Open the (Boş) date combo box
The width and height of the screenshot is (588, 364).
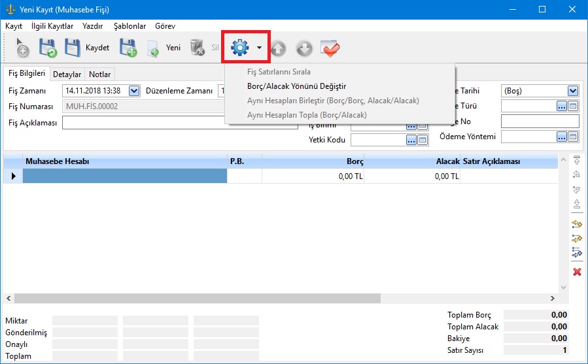[x=573, y=91]
